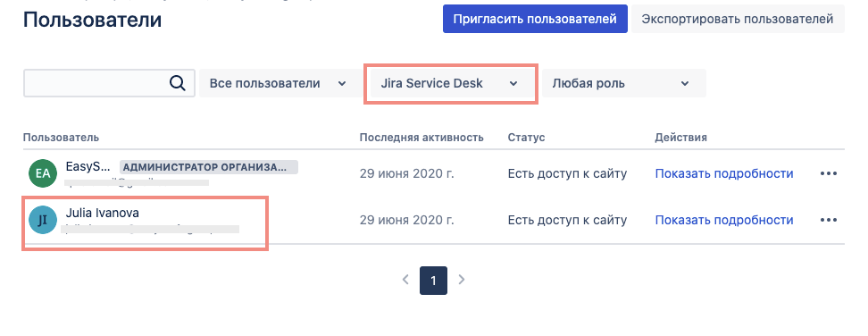Viewport: 868px width, 336px height.
Task: Select page 1 in pagination
Action: 433,280
